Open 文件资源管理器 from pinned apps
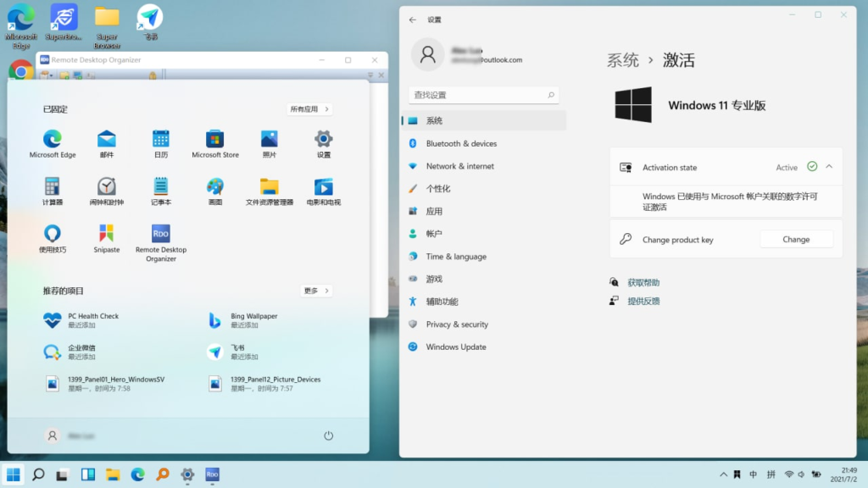 pyautogui.click(x=269, y=191)
